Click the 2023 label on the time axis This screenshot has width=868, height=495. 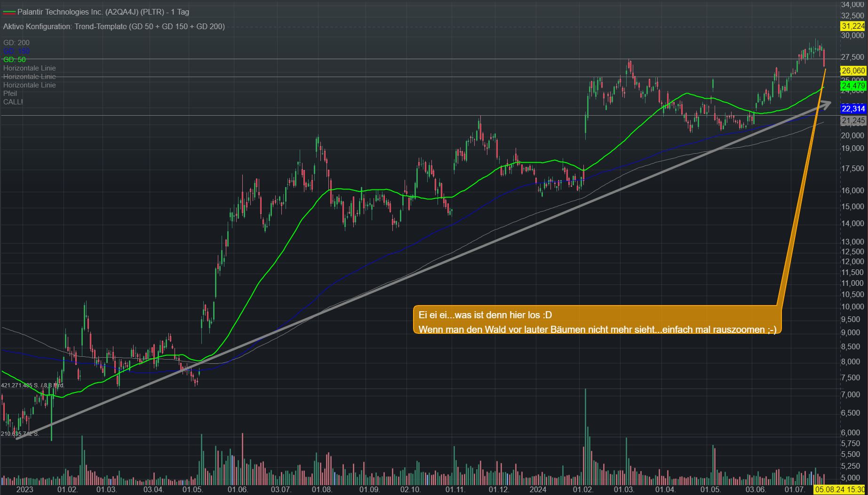coord(24,490)
